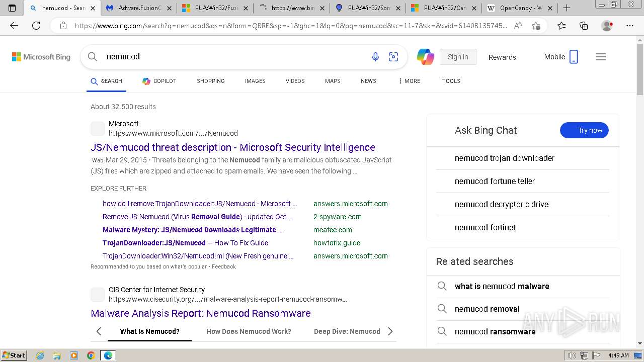This screenshot has width=644, height=362.
Task: Expand the MORE search options
Action: coord(409,81)
